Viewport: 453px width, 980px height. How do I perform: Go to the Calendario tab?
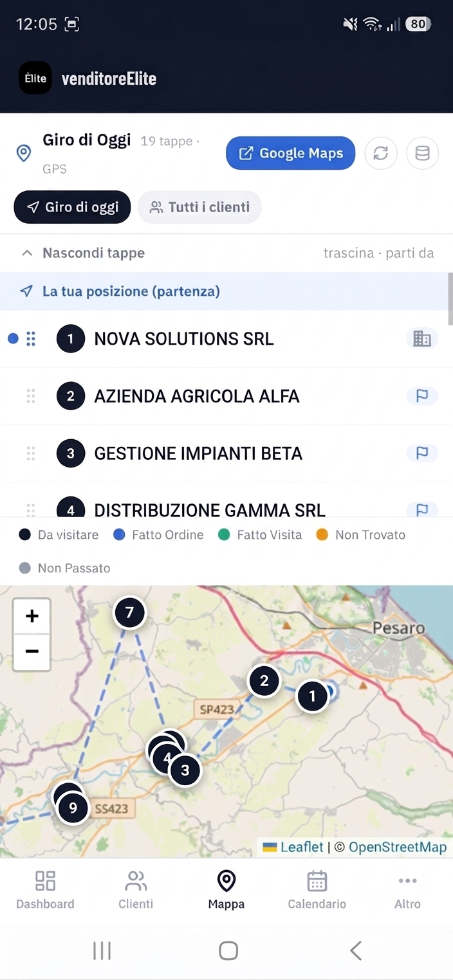317,890
